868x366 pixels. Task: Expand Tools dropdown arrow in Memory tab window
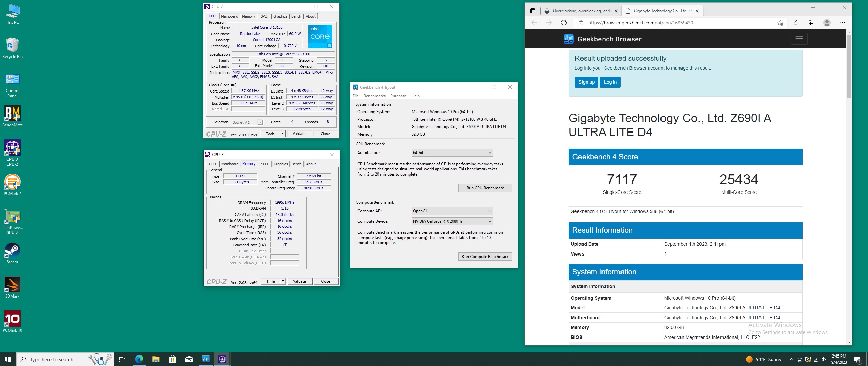point(283,281)
